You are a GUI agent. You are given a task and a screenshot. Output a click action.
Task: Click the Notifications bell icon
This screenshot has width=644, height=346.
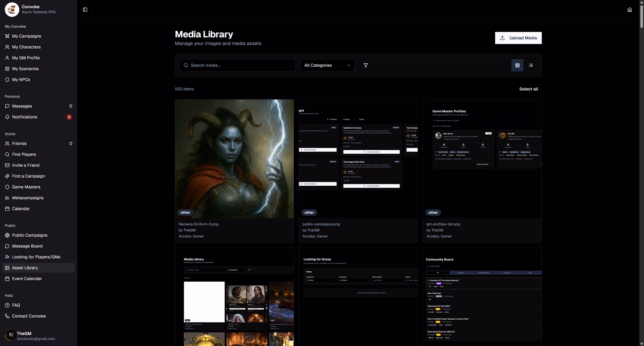(7, 117)
